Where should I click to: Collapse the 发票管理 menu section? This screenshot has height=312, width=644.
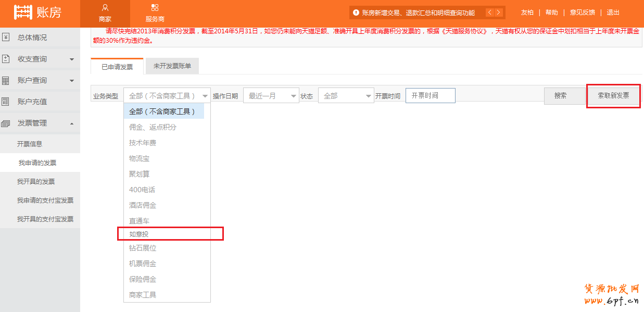coord(72,123)
